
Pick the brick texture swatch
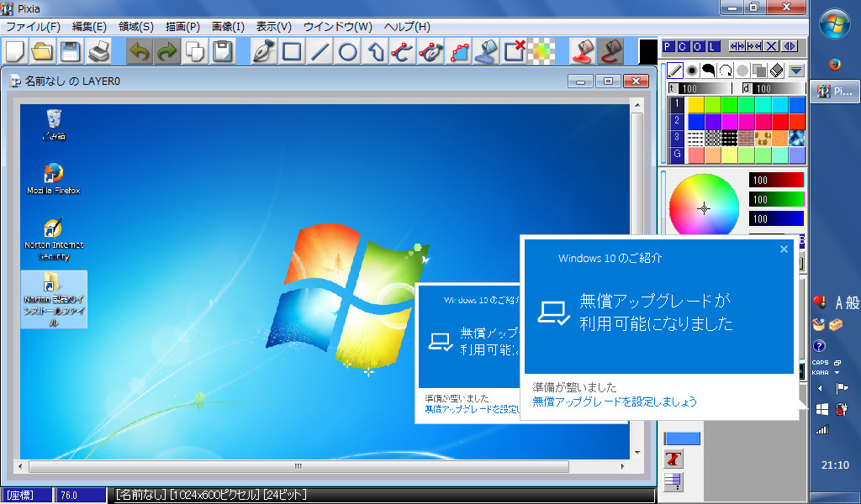pyautogui.click(x=747, y=138)
